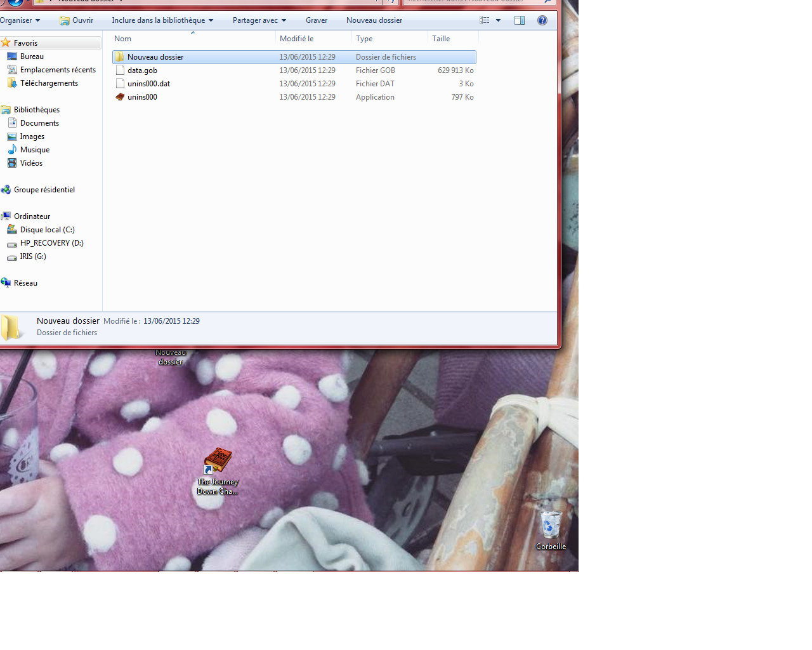The width and height of the screenshot is (812, 650).
Task: Click the Favoris star icon
Action: tap(6, 43)
